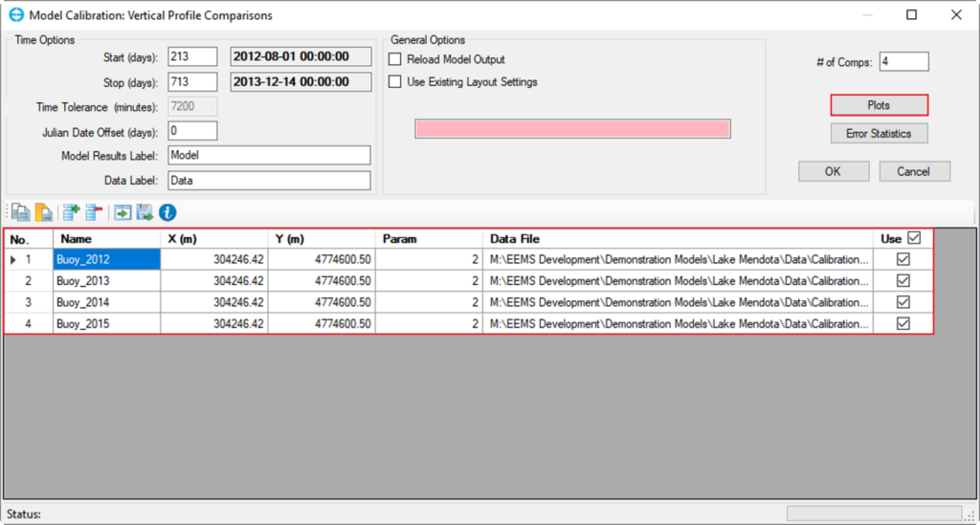Click the import icon with green arrow

coord(122,212)
